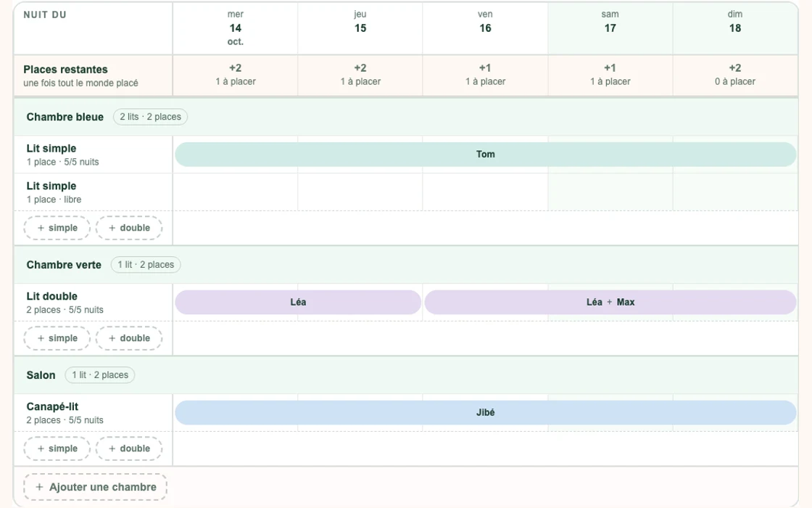Click free Lit simple cell for mer 14
Image resolution: width=812 pixels, height=508 pixels.
(x=235, y=192)
